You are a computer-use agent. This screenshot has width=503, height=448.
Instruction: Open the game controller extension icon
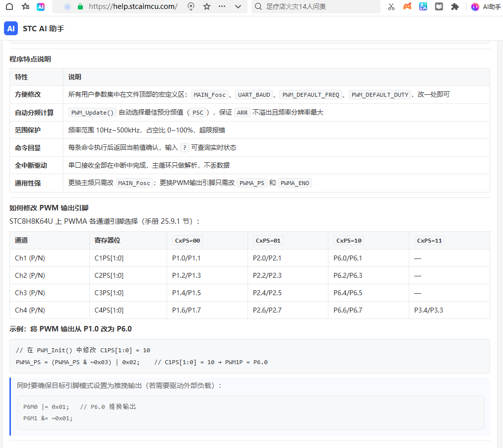407,6
